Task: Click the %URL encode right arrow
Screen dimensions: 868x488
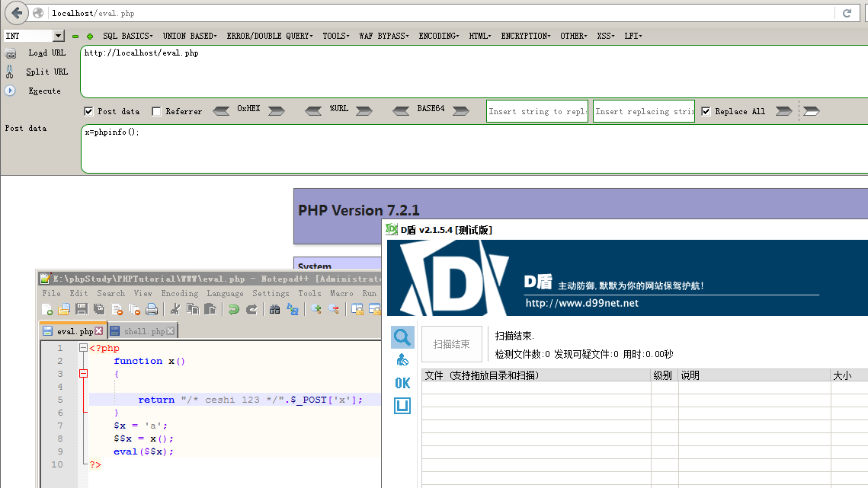Action: pyautogui.click(x=364, y=110)
